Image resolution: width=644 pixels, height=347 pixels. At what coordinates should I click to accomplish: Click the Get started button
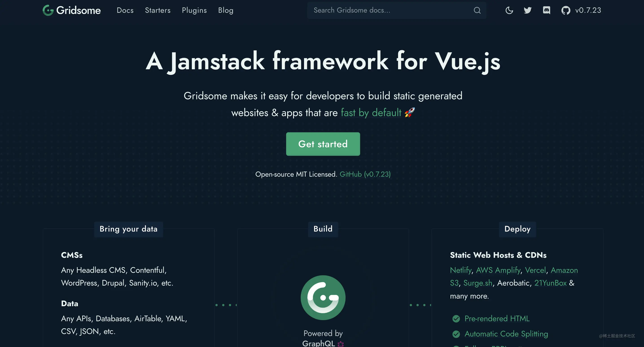pyautogui.click(x=323, y=144)
